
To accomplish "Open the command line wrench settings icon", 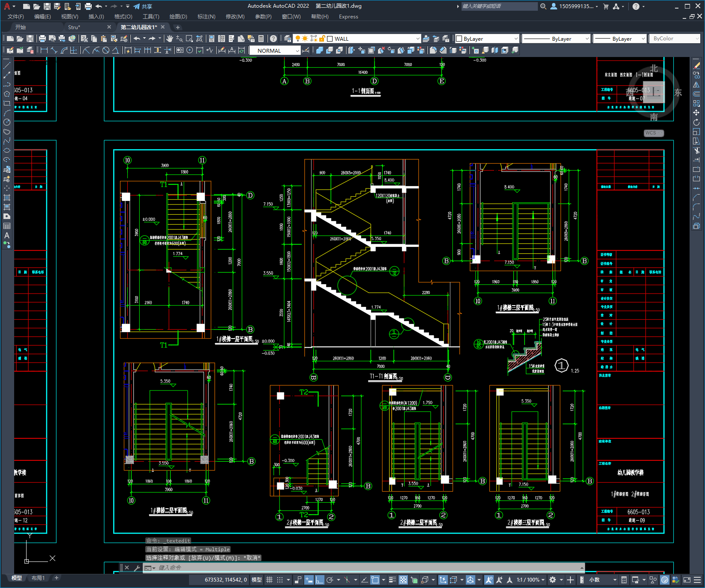I will pyautogui.click(x=137, y=568).
